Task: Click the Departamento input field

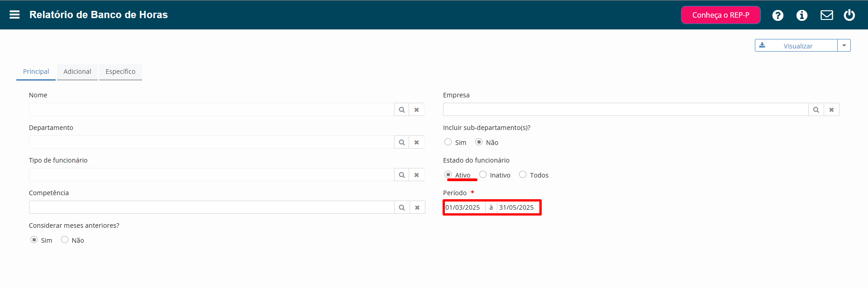Action: (x=211, y=142)
